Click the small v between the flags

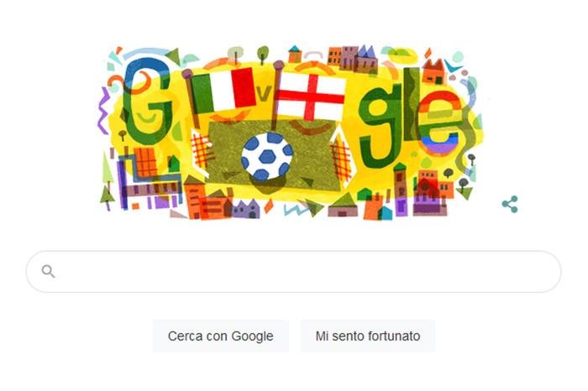pyautogui.click(x=265, y=94)
